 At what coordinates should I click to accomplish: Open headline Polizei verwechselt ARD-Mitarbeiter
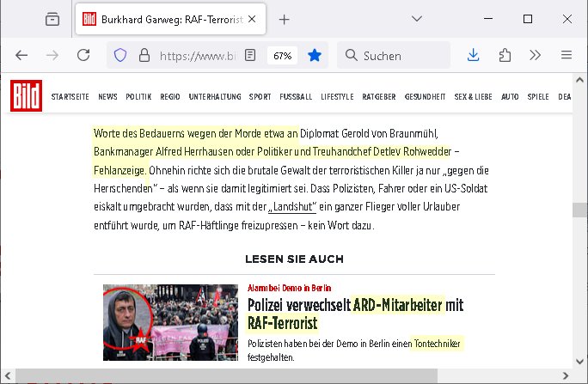[355, 314]
